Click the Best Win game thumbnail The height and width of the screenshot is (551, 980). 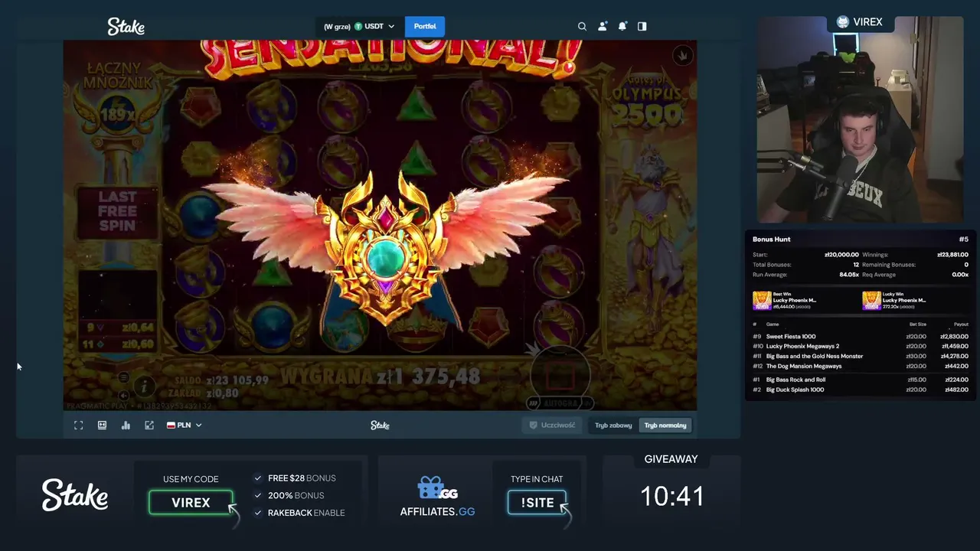pyautogui.click(x=762, y=300)
